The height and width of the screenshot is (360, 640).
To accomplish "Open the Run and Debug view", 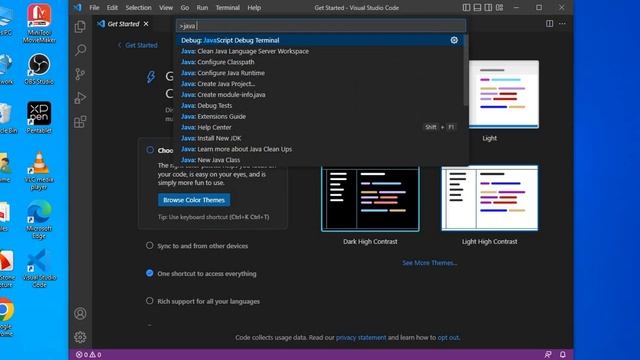I will (80, 98).
